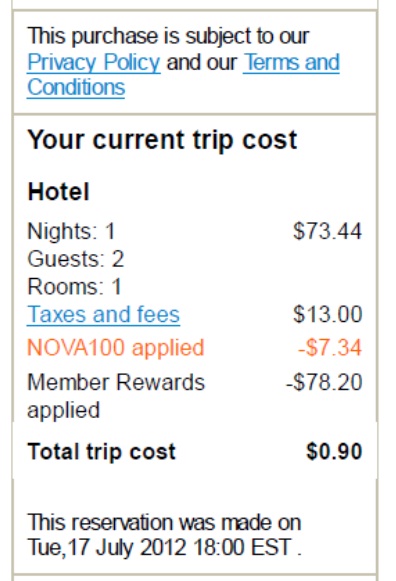Image resolution: width=396 pixels, height=581 pixels.
Task: Open the Terms and Conditions link
Action: (291, 62)
